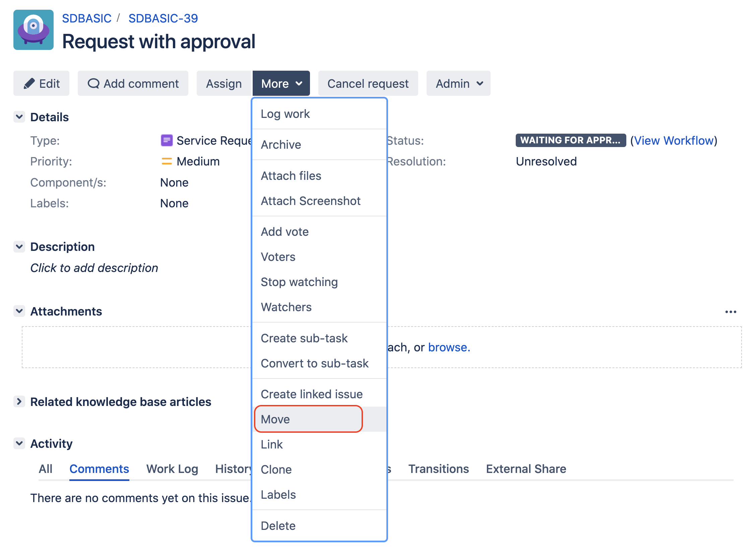Select Create sub-task menu entry

pyautogui.click(x=304, y=338)
